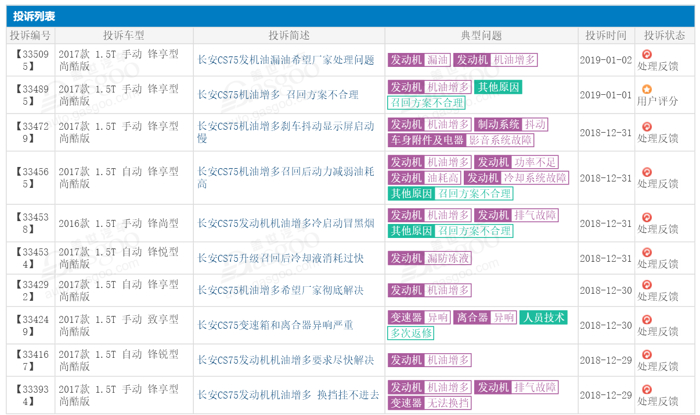Viewport: 700px width, 415px height.
Task: Click status icon in row 【334534】
Action: tap(646, 253)
